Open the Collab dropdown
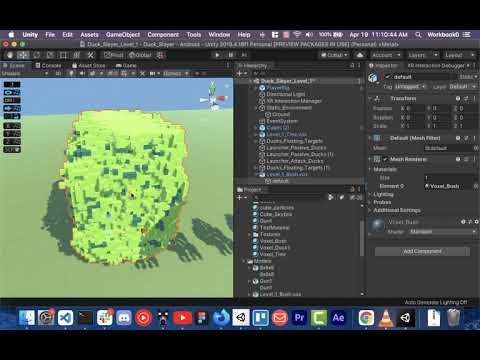Image resolution: width=480 pixels, height=360 pixels. click(334, 55)
